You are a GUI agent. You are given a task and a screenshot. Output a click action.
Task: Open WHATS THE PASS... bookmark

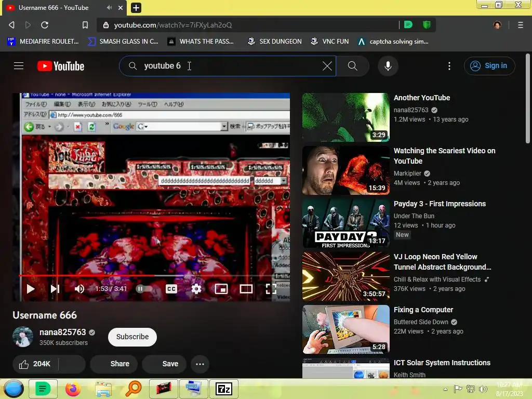[201, 42]
